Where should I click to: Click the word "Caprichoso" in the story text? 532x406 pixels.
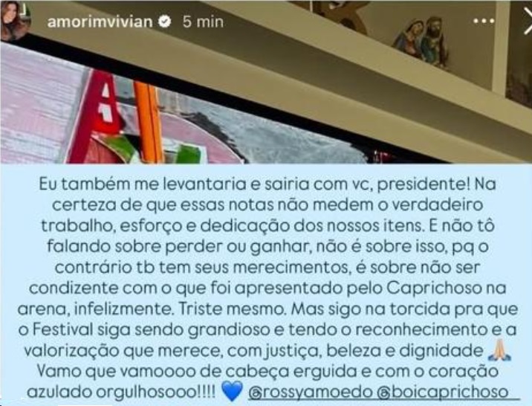click(434, 289)
